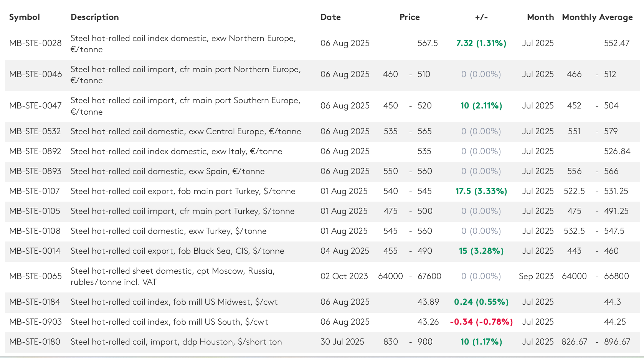Viewport: 644px width, 358px height.
Task: Click the Monthly Average column header
Action: pyautogui.click(x=597, y=17)
